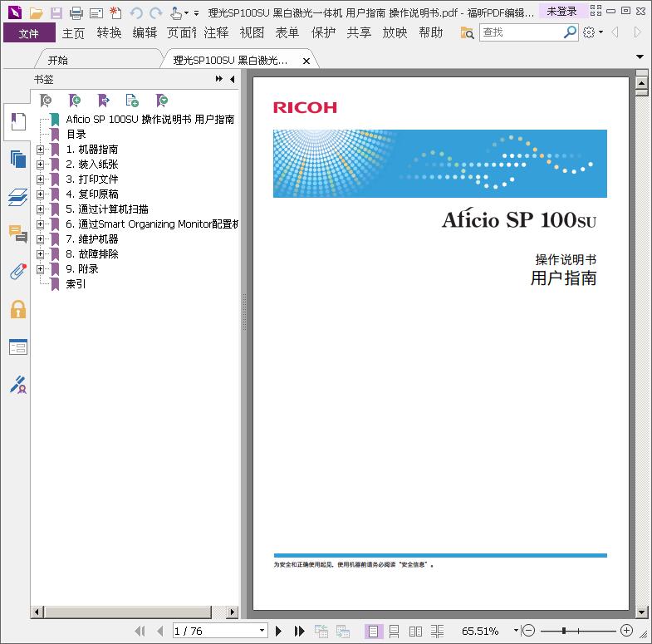
Task: Click document vertical scrollbar down arrow
Action: [641, 612]
